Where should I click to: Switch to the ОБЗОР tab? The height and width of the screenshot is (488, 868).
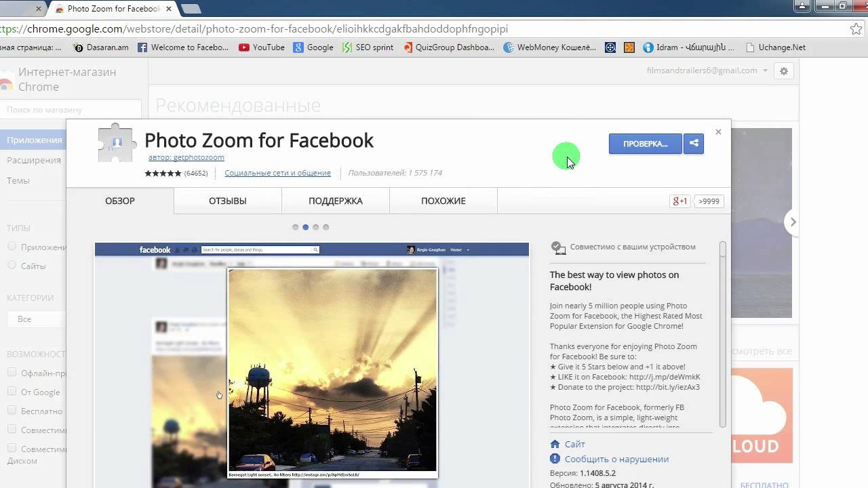pyautogui.click(x=120, y=201)
